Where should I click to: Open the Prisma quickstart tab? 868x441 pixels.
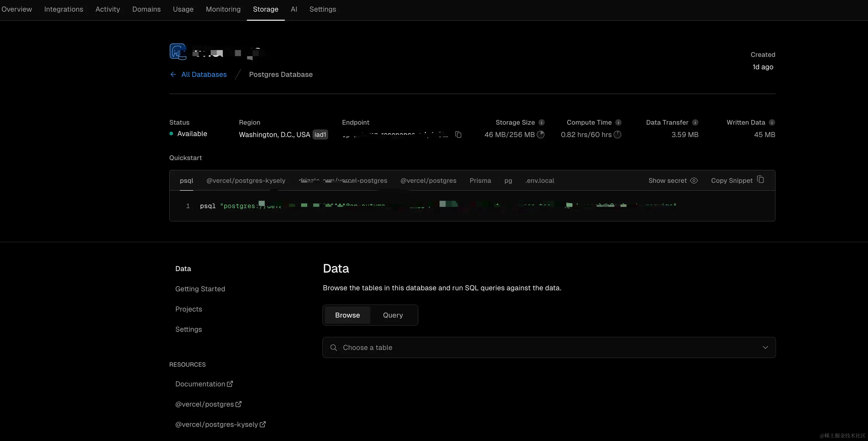pyautogui.click(x=480, y=181)
